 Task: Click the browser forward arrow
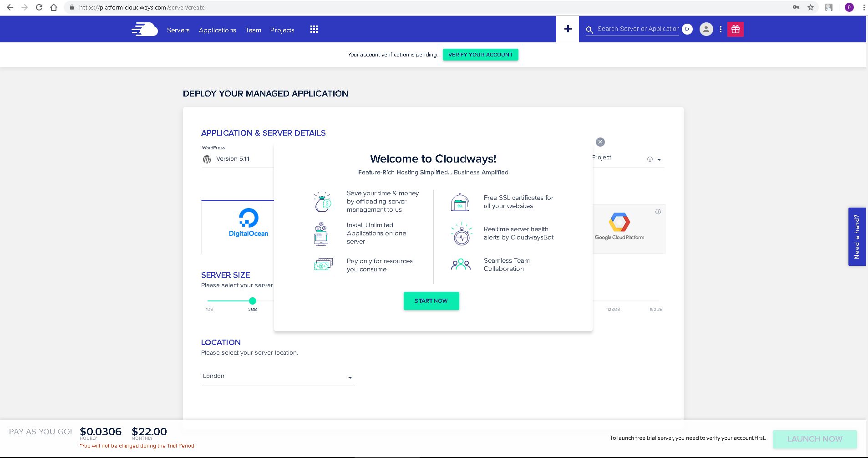(25, 7)
